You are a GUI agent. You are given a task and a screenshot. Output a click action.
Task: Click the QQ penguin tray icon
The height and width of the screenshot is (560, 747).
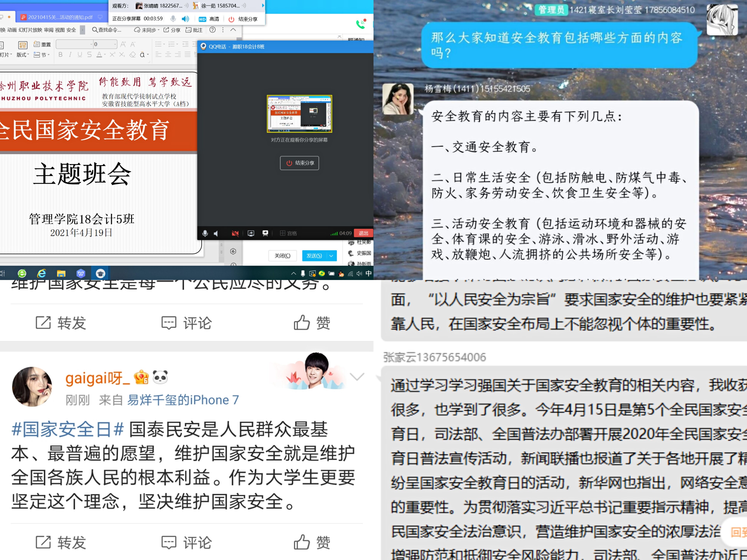click(341, 274)
